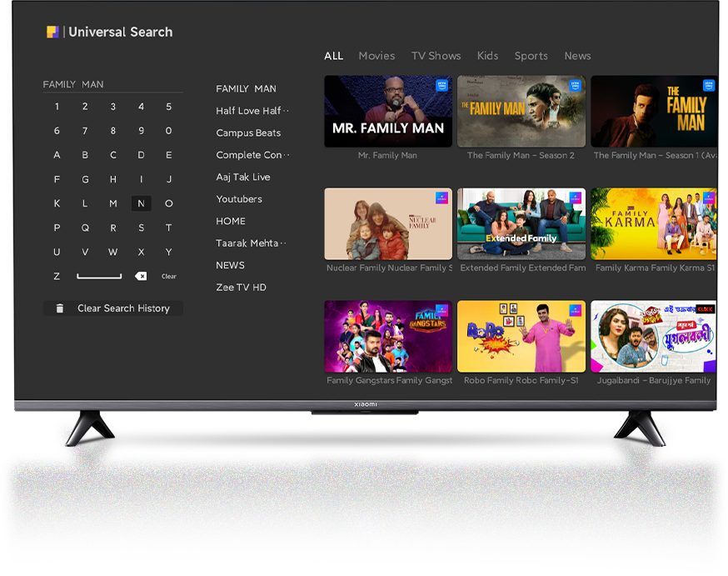Choose Taarak Mehta suggestion

point(251,243)
